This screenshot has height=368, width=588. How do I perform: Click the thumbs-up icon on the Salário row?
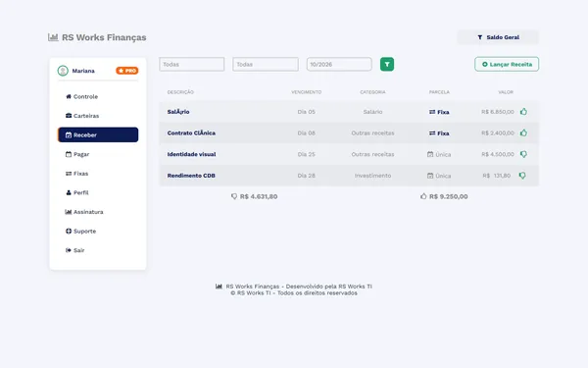523,112
